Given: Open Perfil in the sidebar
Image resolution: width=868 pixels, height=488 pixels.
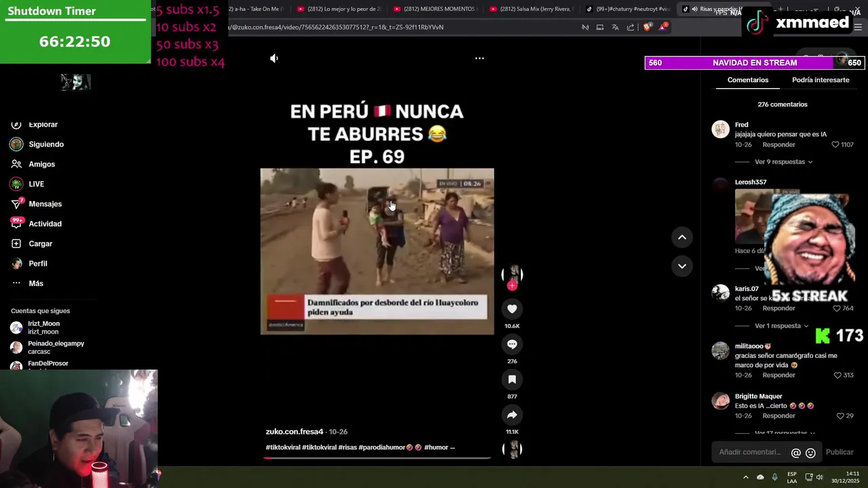Looking at the screenshot, I should click(29, 264).
